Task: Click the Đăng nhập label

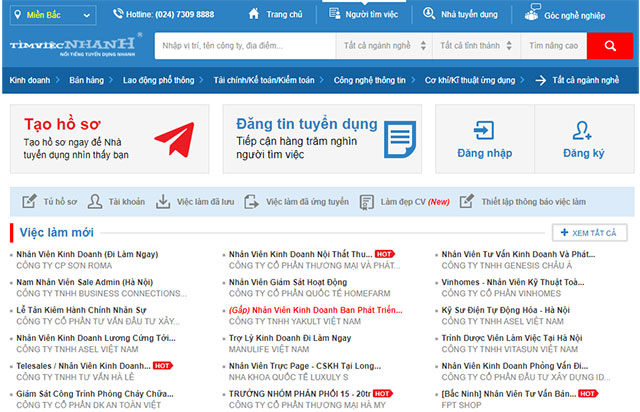Action: coord(484,153)
